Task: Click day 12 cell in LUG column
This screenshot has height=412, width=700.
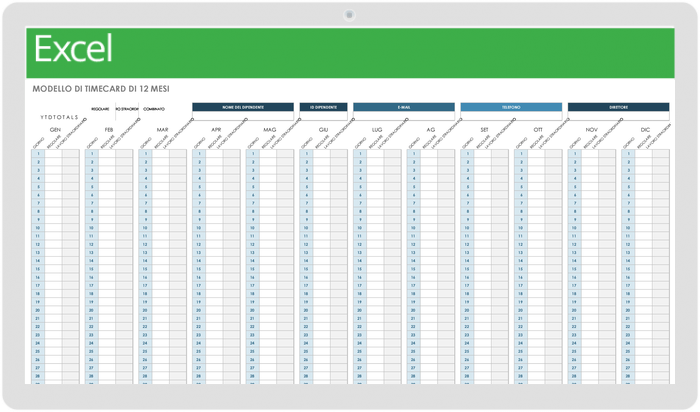Action: [359, 244]
